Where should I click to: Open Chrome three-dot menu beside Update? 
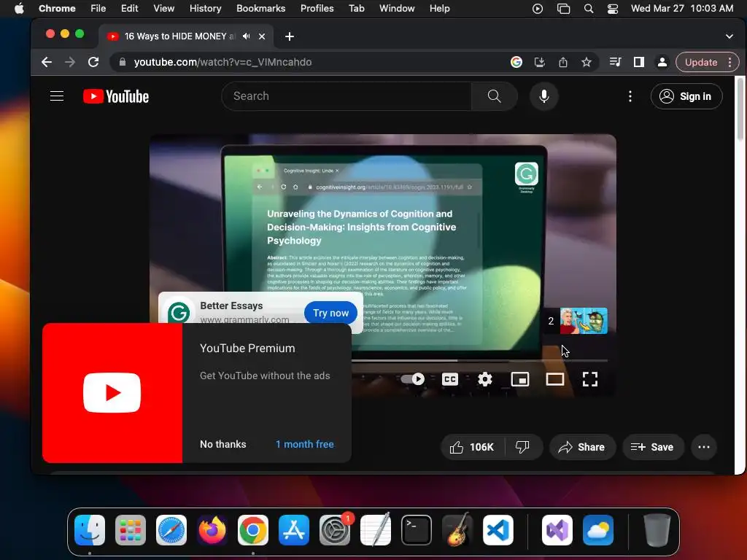729,62
